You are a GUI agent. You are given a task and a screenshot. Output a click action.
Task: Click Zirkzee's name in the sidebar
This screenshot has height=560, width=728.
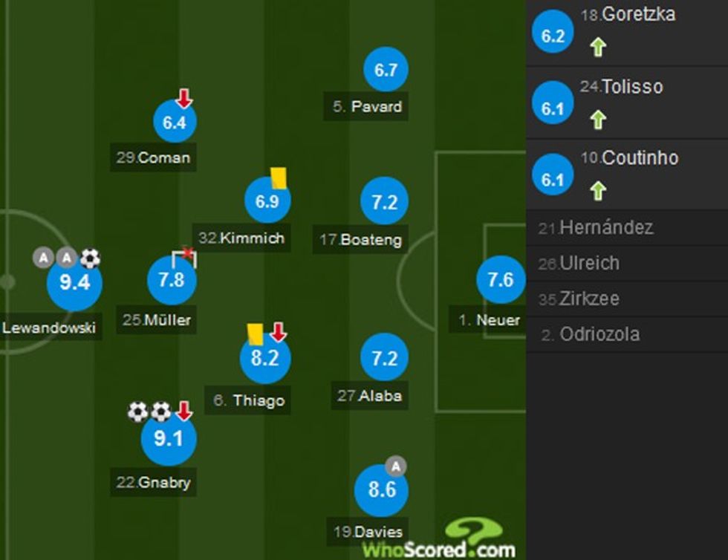point(588,299)
